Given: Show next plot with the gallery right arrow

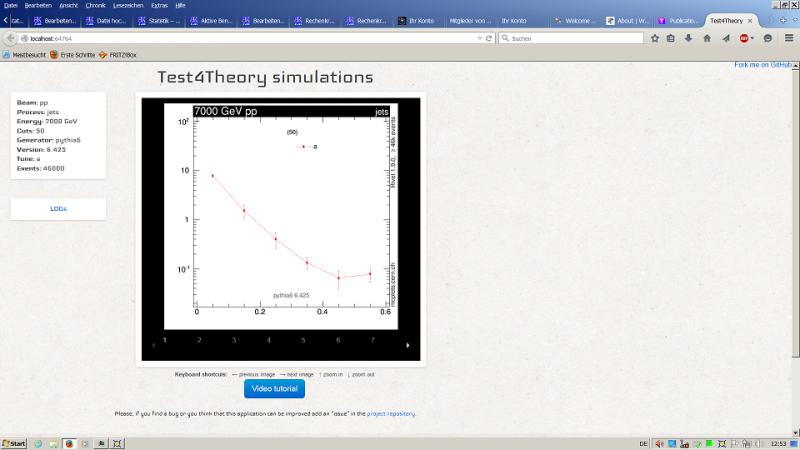Looking at the screenshot, I should (x=408, y=345).
